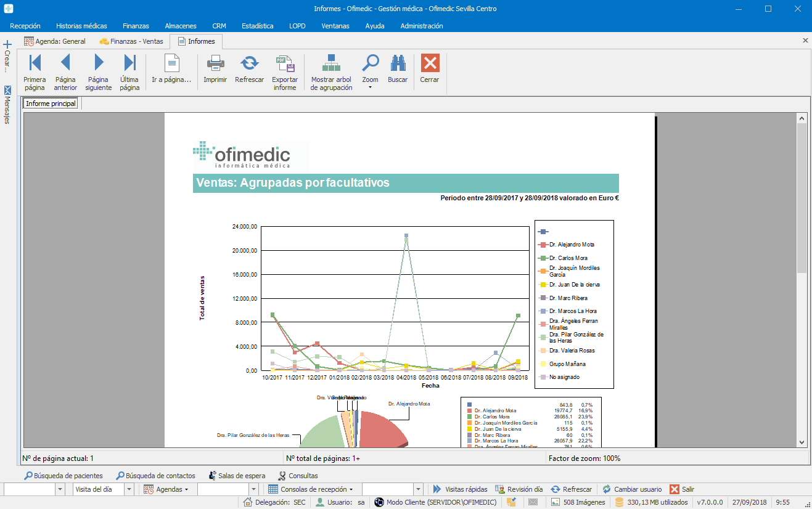Image resolution: width=812 pixels, height=509 pixels.
Task: Expand the Agendas dropdown
Action: pos(166,489)
